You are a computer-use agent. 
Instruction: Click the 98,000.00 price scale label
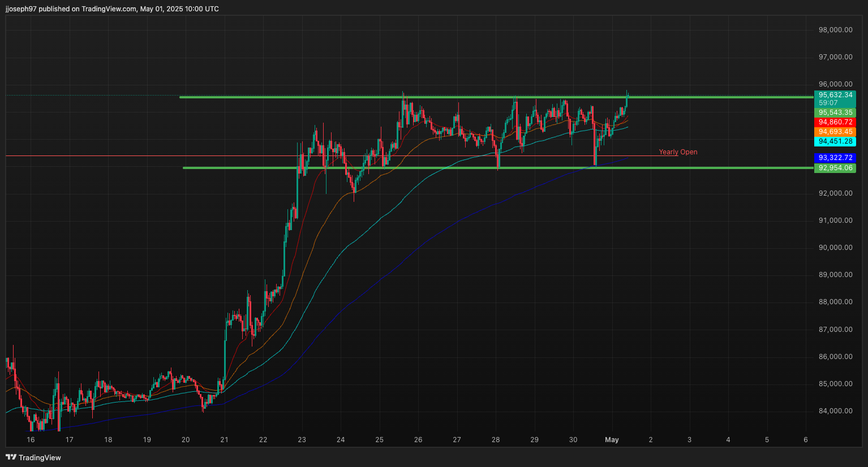click(x=835, y=30)
